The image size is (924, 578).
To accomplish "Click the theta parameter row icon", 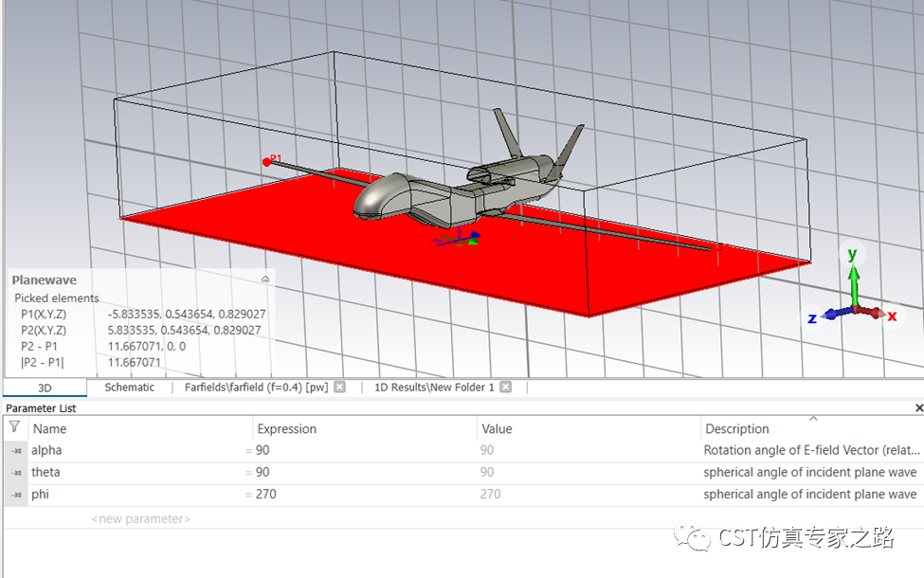I will click(16, 473).
